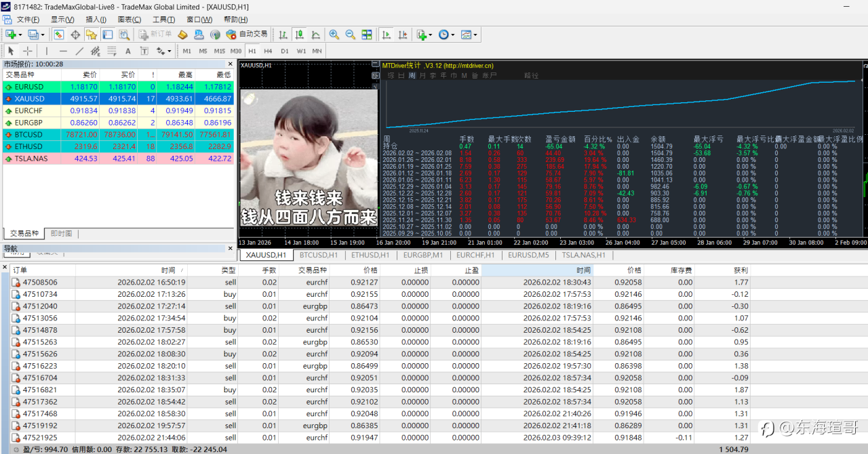868x454 pixels.
Task: Select the crosshair cursor tool
Action: coord(28,51)
